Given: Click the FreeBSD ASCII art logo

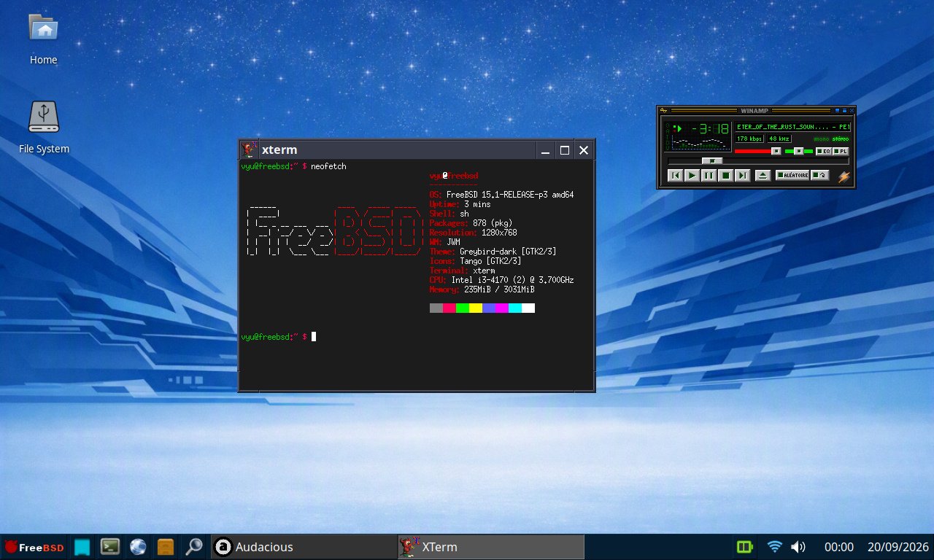Looking at the screenshot, I should pos(334,232).
